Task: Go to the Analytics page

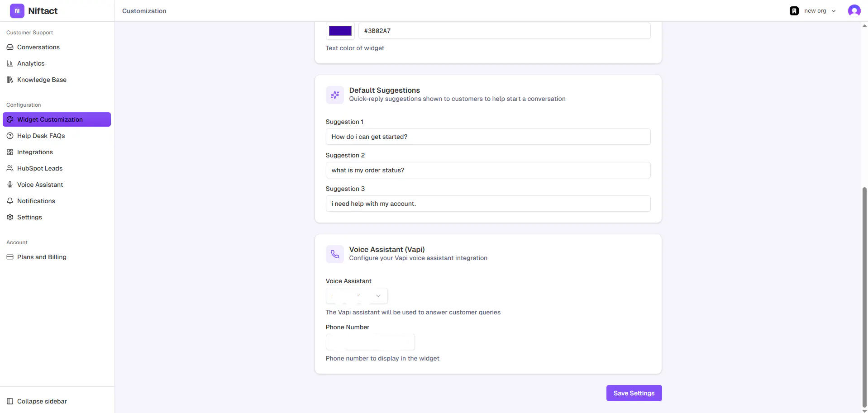Action: point(57,63)
